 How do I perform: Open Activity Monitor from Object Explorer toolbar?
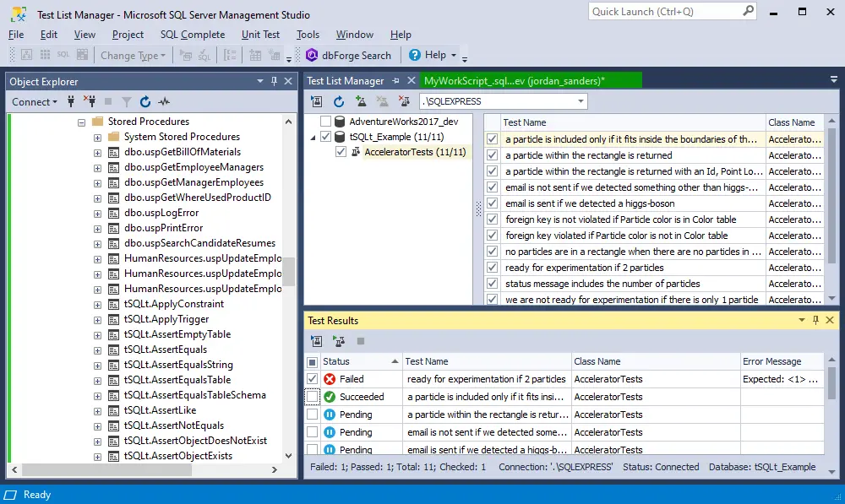click(x=164, y=102)
